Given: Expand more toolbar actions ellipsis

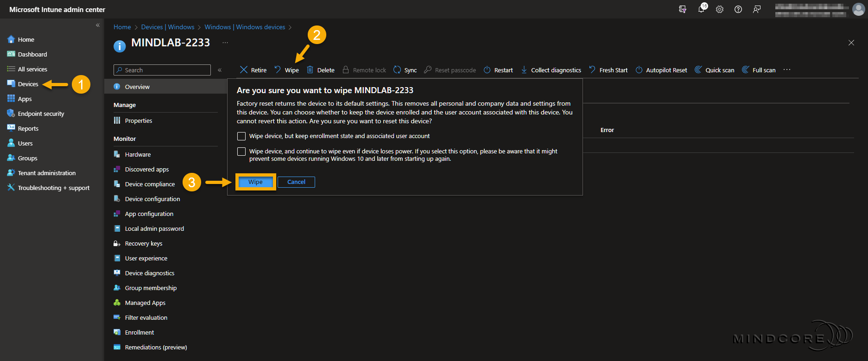Looking at the screenshot, I should [787, 70].
